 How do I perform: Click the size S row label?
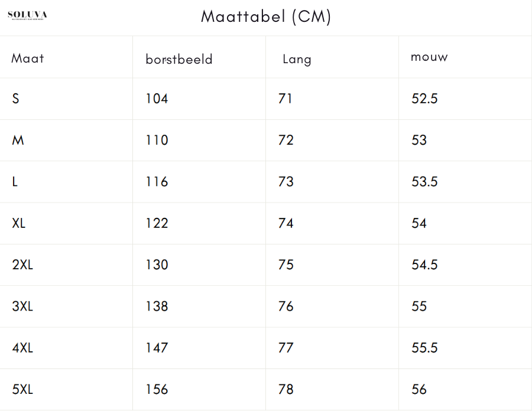15,99
